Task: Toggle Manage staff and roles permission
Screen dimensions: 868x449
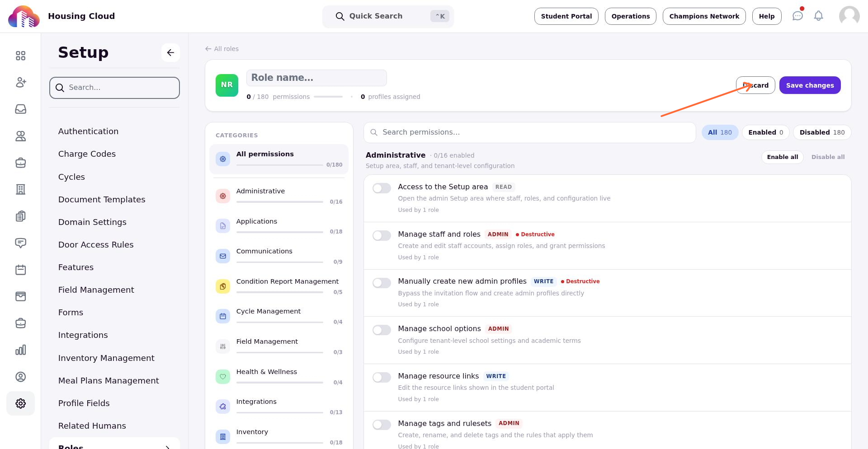Action: [382, 236]
